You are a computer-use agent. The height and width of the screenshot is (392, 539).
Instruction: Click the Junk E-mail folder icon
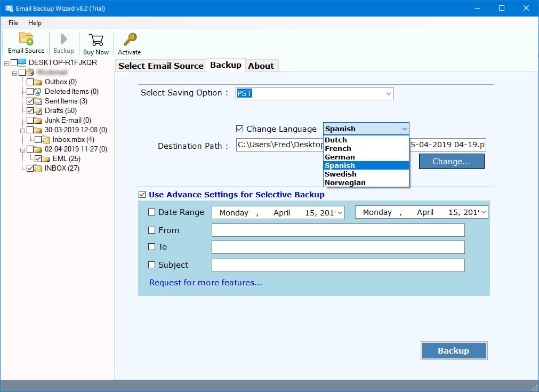tap(38, 121)
